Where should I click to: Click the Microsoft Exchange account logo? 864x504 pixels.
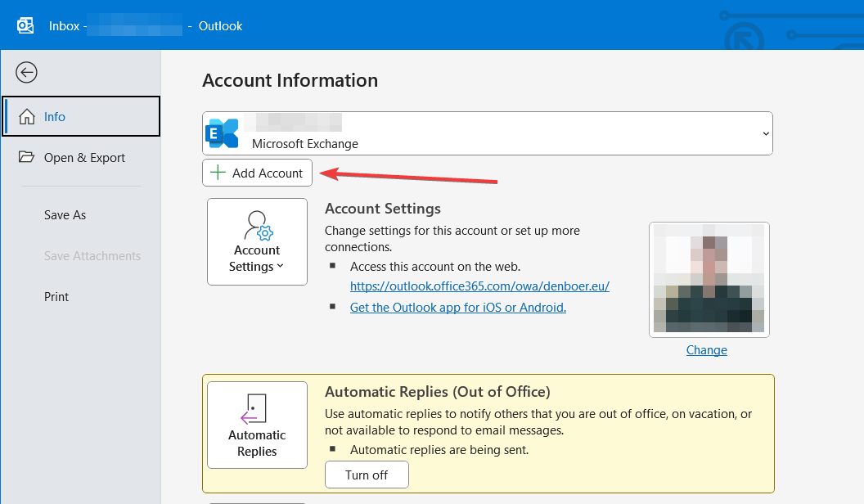(223, 133)
